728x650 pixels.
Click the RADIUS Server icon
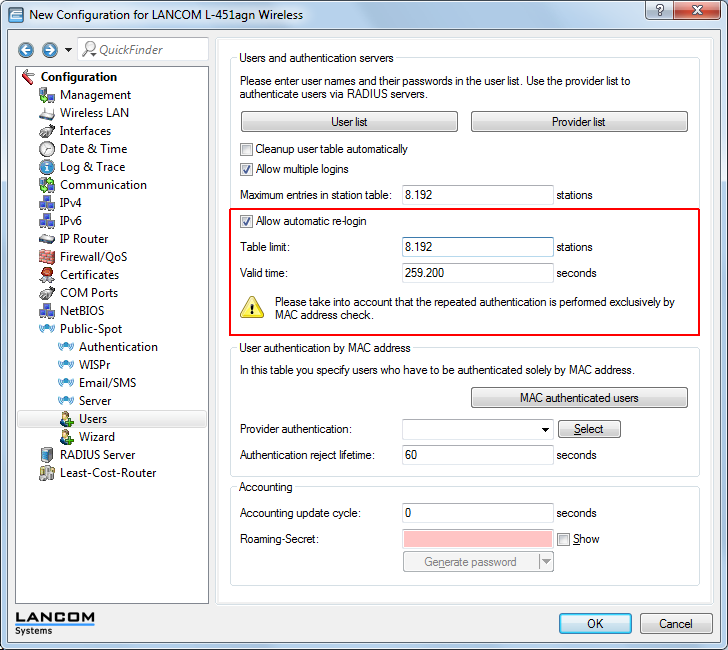click(x=46, y=455)
